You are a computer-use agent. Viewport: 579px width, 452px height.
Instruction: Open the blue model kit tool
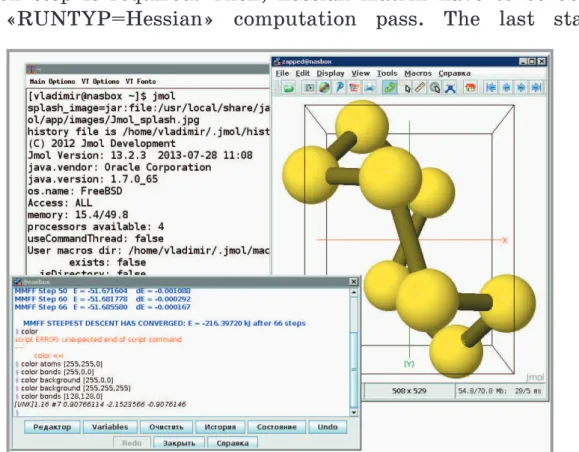pyautogui.click(x=450, y=88)
